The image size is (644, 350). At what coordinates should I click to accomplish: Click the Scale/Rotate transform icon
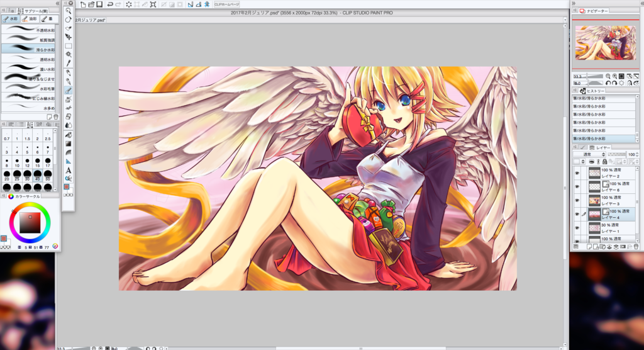(x=153, y=4)
